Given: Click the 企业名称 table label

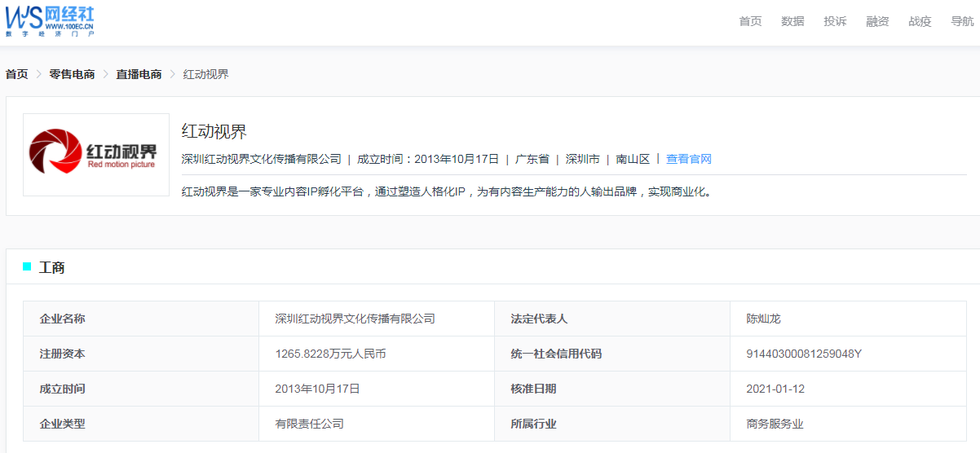Looking at the screenshot, I should pyautogui.click(x=62, y=319).
